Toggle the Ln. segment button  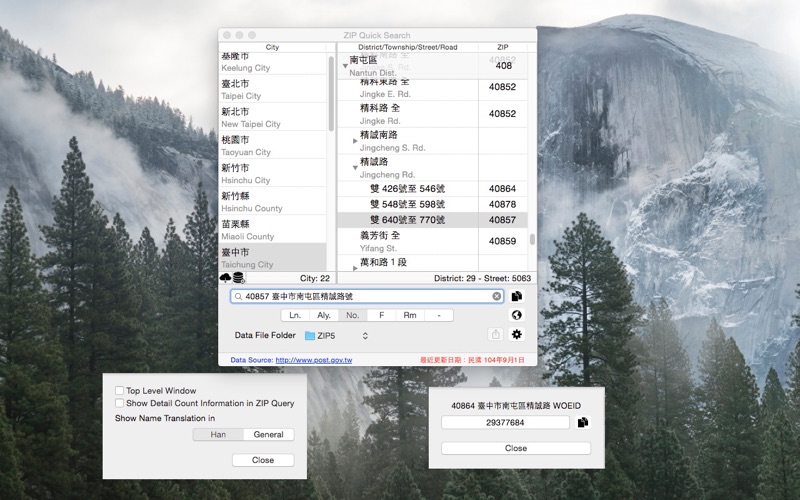tap(295, 315)
